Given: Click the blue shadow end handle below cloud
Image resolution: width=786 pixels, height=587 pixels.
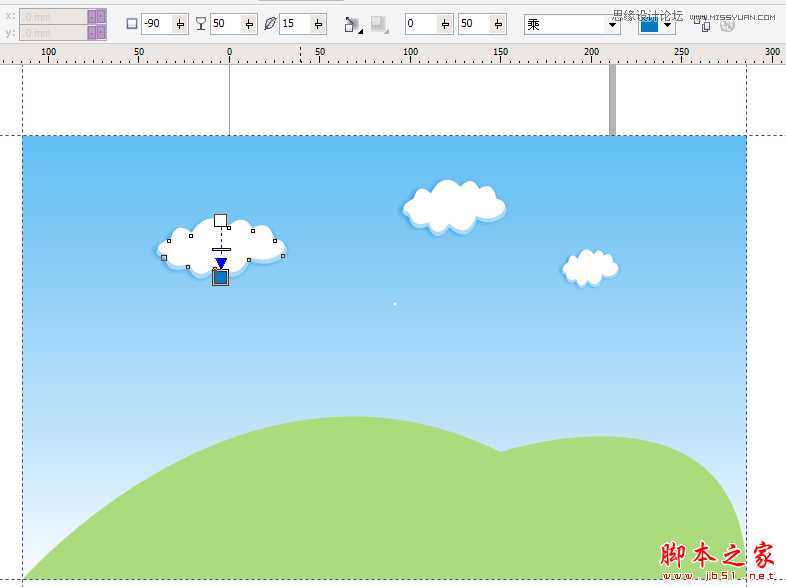Looking at the screenshot, I should (x=221, y=277).
